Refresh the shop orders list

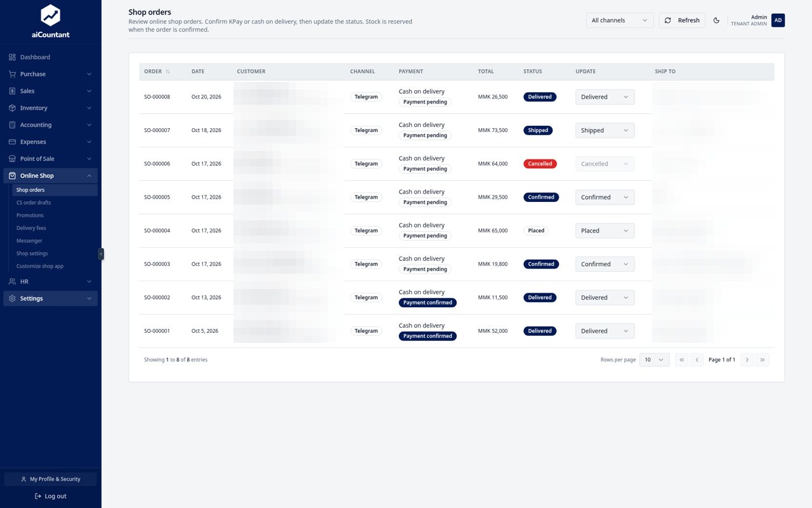click(x=682, y=20)
